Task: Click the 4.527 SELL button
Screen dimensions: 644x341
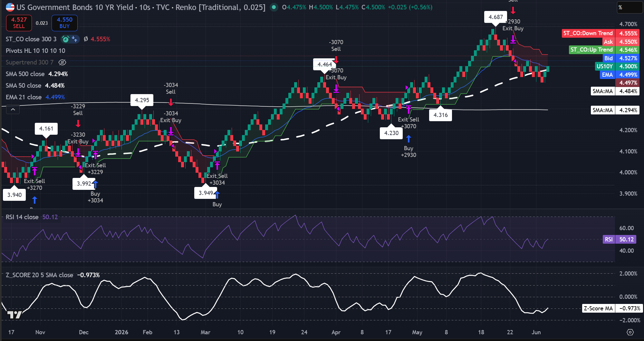Action: (x=19, y=23)
